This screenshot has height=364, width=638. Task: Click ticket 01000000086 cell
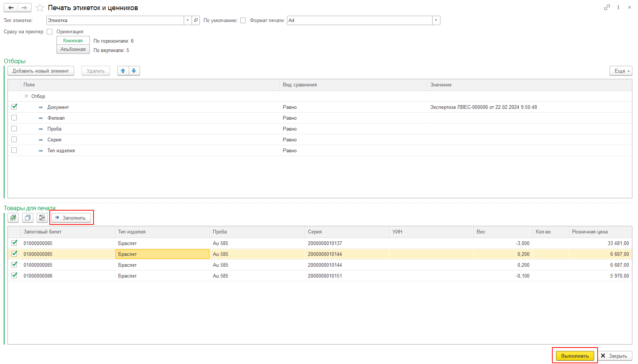(68, 276)
